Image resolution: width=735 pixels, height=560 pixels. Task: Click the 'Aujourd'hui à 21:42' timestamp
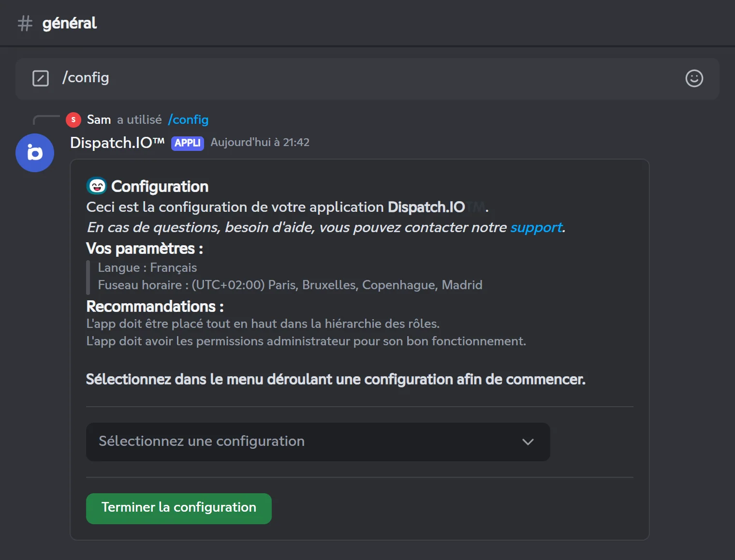(260, 142)
